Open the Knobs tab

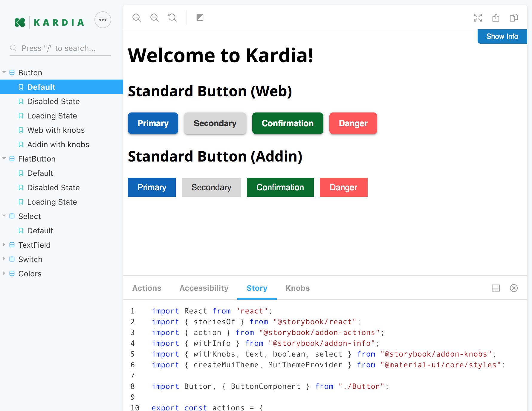click(298, 288)
